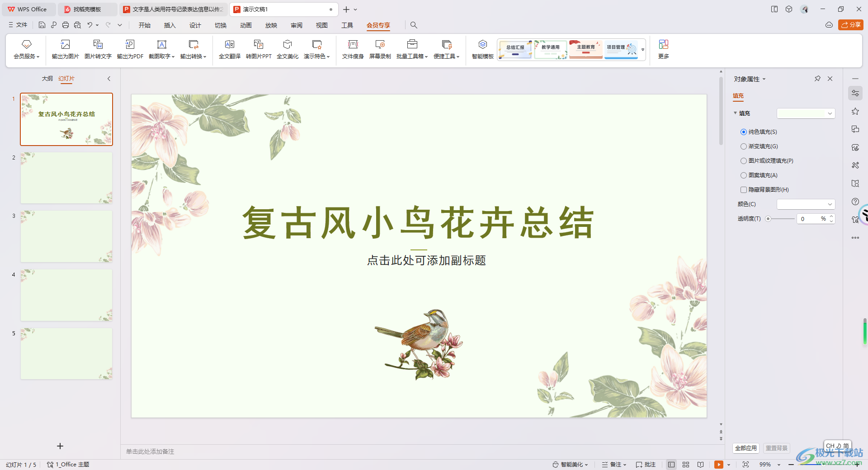868x470 pixels.
Task: Open the 审阅 ribbon tab
Action: 297,25
